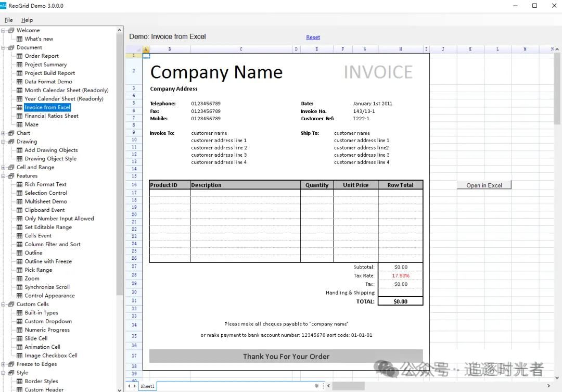Open Multisheet Demo item
This screenshot has width=562, height=392.
[x=46, y=201]
